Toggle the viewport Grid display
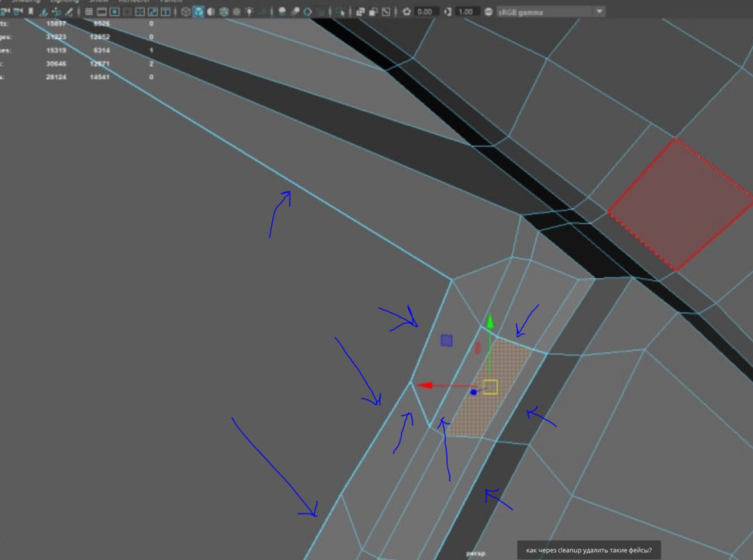The width and height of the screenshot is (753, 560). coord(89,11)
